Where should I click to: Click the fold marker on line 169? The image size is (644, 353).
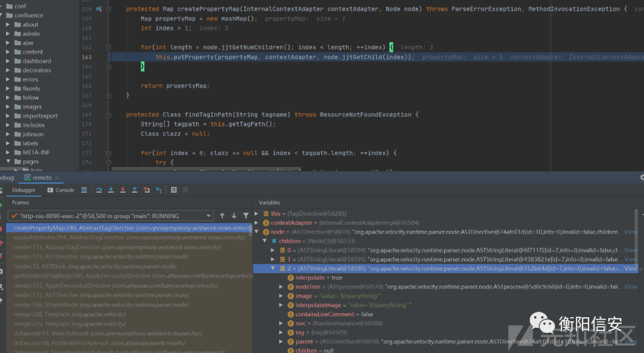pyautogui.click(x=109, y=114)
